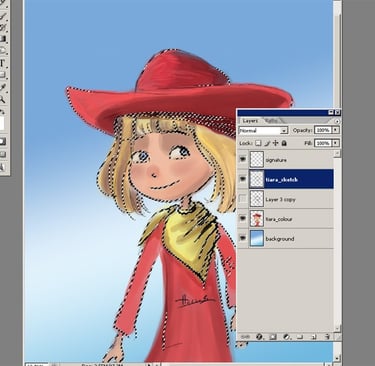
Task: Delete layer using the trash icon
Action: click(x=327, y=337)
